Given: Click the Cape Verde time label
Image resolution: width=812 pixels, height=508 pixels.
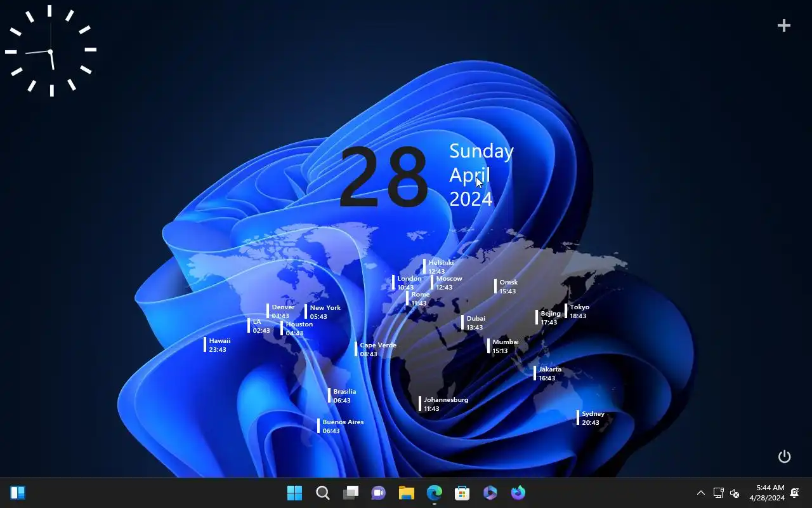Looking at the screenshot, I should coord(376,349).
